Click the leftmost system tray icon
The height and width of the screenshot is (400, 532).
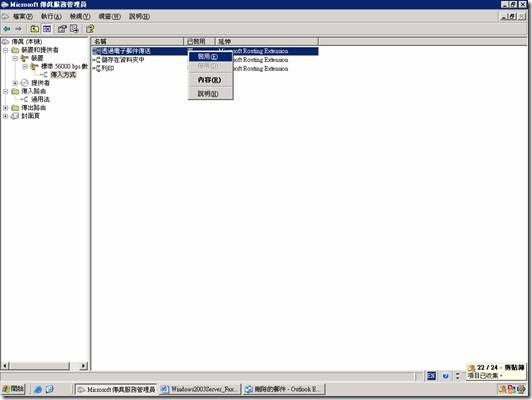[x=502, y=389]
